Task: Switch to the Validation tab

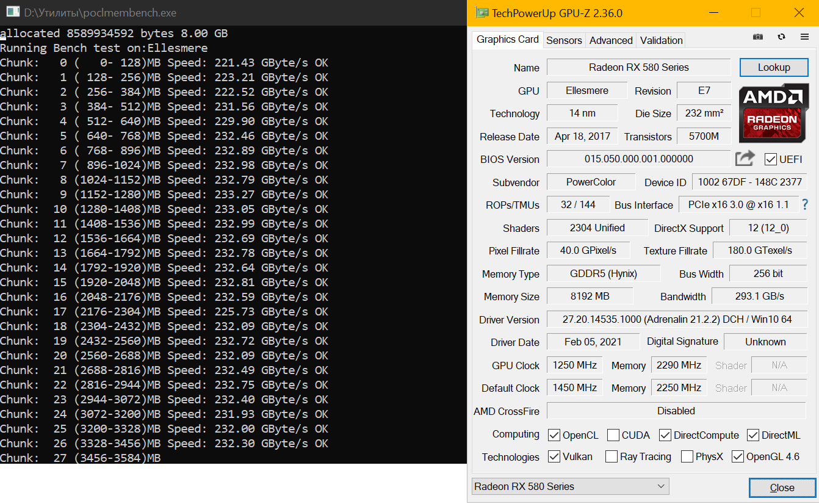Action: [x=661, y=40]
